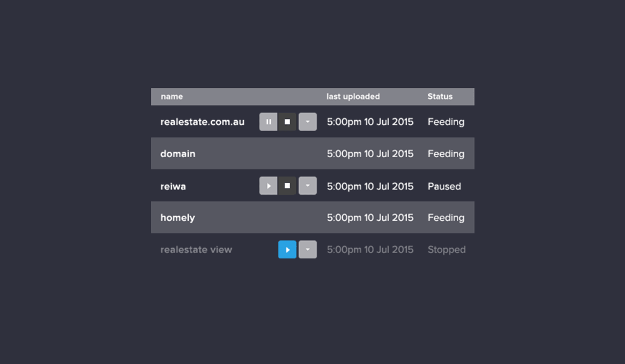Click the realestate.com.au name
The height and width of the screenshot is (364, 625).
pos(203,122)
